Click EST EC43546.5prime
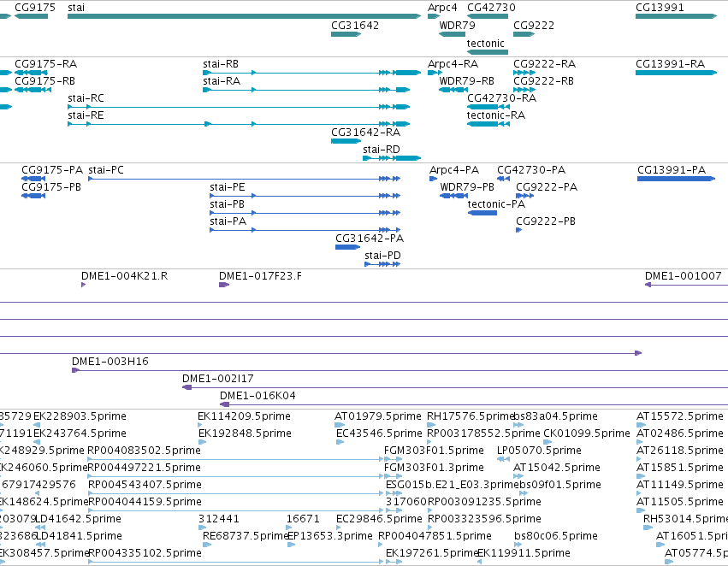This screenshot has height=566, width=728. (x=379, y=433)
